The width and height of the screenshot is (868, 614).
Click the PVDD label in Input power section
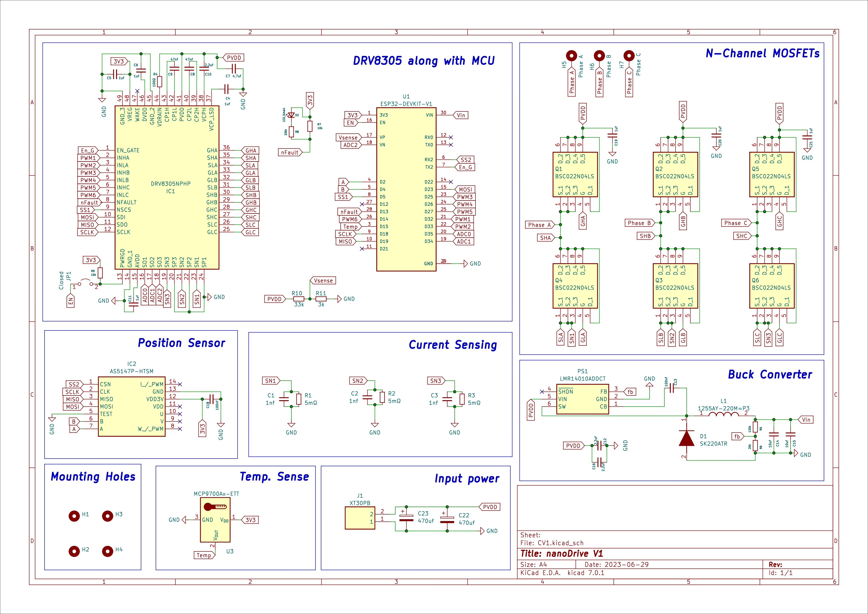(489, 507)
